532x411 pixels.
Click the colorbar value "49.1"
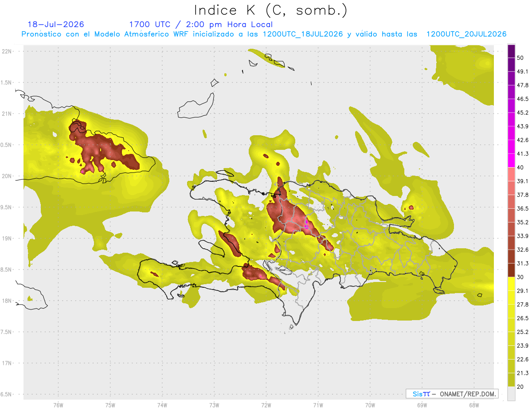coord(523,71)
